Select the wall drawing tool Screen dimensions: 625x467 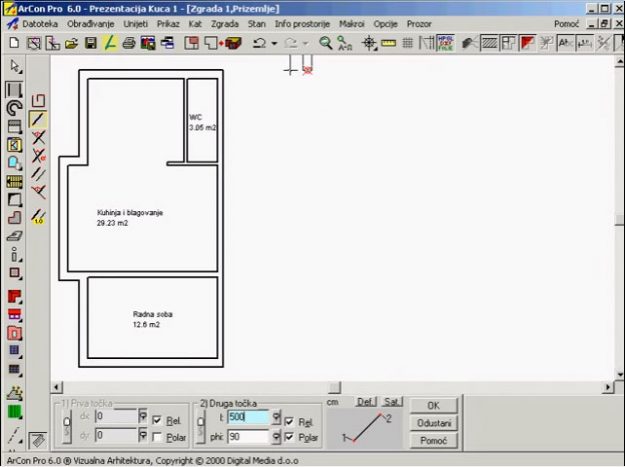click(14, 89)
